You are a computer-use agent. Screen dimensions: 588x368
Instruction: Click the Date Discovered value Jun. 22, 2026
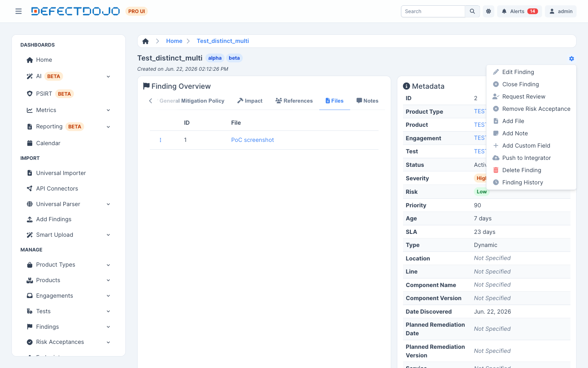point(492,312)
